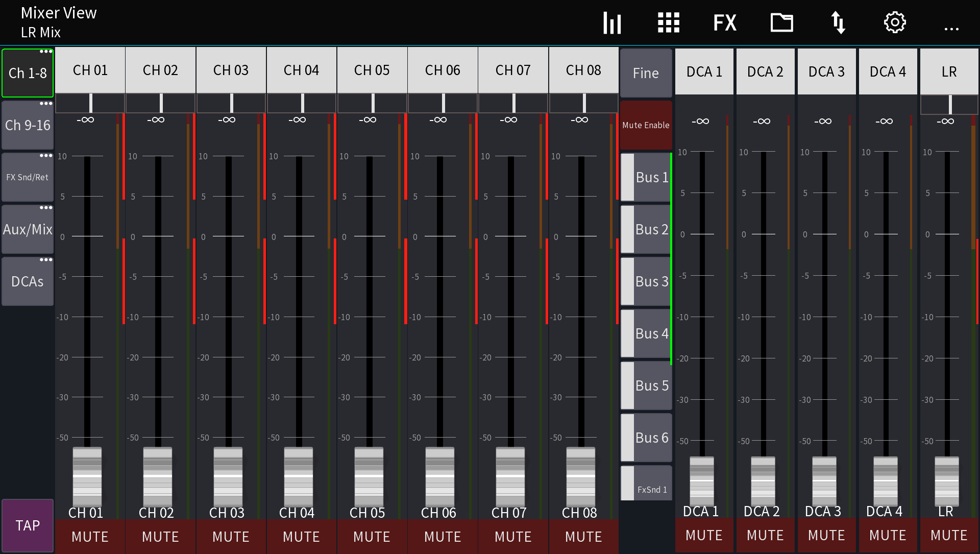Click the TAP tempo button
Screen dimensions: 980x554
click(28, 525)
